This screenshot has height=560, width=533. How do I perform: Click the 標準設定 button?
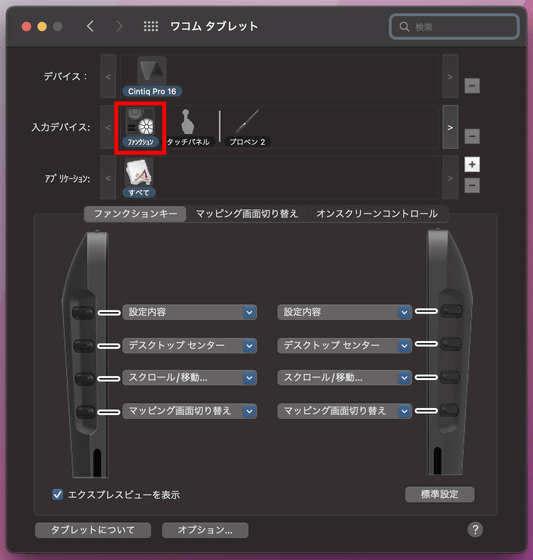pos(439,494)
